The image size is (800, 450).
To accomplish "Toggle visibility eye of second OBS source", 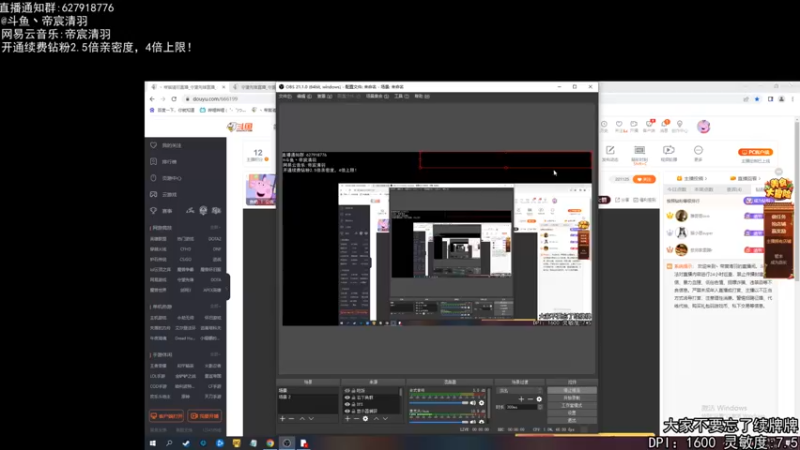I will click(x=347, y=397).
